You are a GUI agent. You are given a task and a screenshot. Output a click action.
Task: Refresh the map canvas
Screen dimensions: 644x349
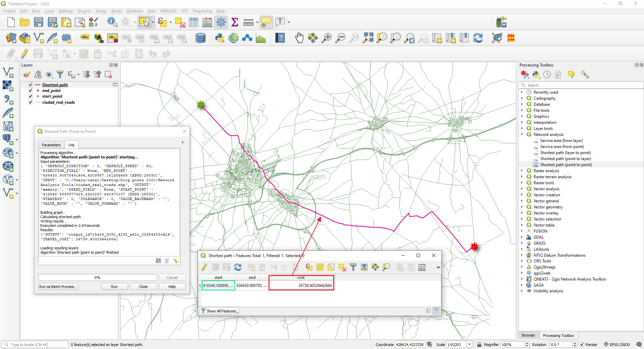pos(478,38)
